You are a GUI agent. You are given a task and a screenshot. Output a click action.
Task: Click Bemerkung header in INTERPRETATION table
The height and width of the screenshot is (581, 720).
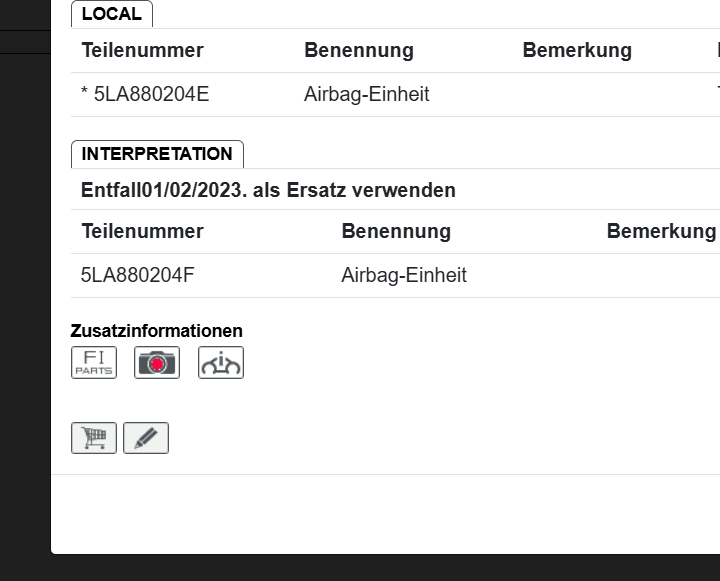(x=661, y=231)
